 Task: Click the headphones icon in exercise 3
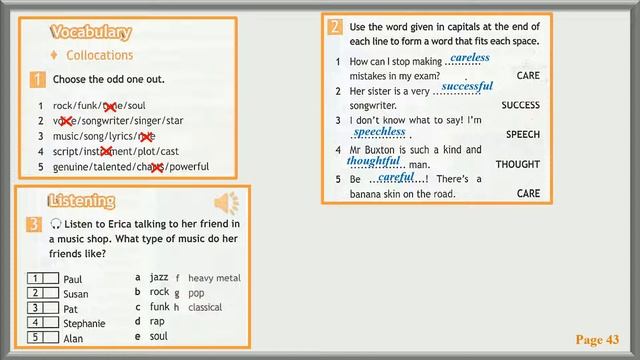[x=56, y=224]
